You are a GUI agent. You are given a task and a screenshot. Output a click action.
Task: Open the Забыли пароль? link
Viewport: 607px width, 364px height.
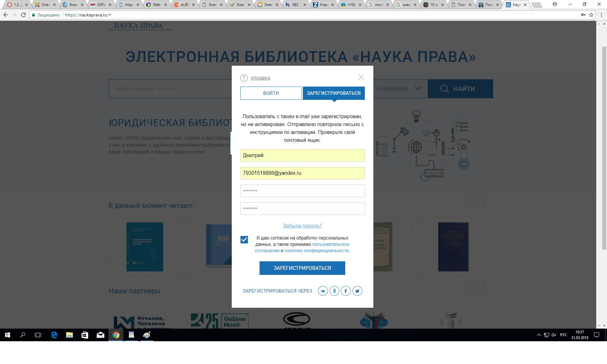coord(302,226)
